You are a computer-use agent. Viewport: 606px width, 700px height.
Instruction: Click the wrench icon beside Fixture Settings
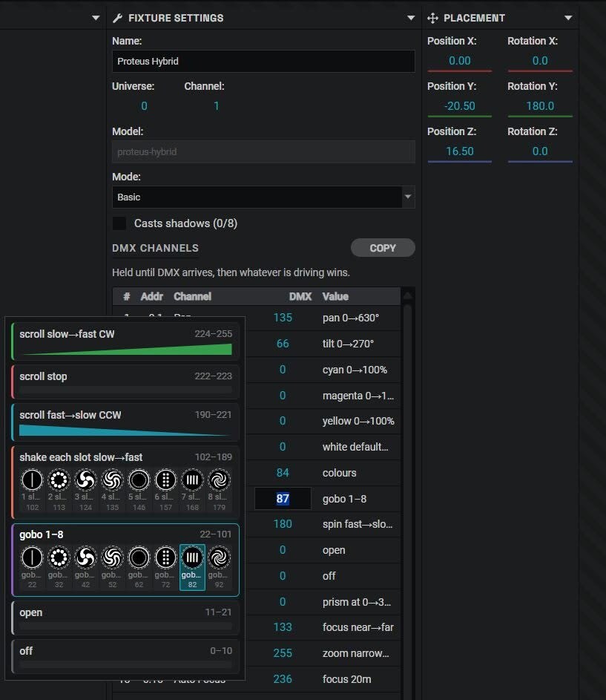tap(118, 18)
